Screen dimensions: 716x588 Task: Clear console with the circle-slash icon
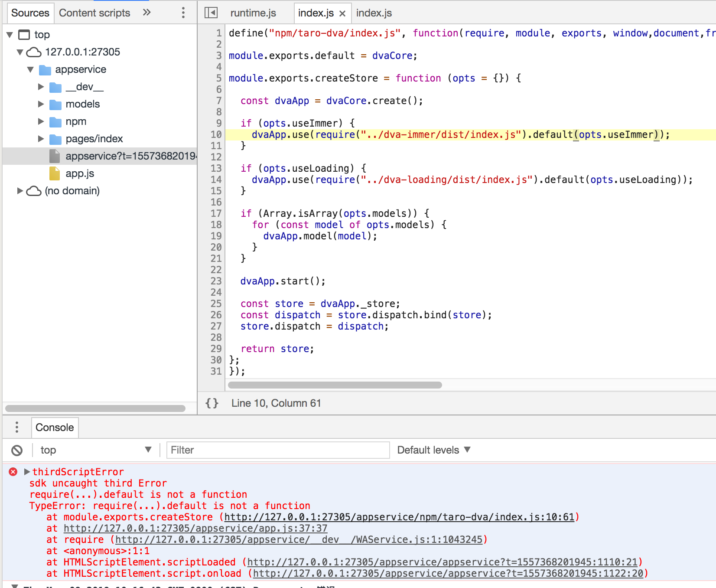[x=17, y=450]
